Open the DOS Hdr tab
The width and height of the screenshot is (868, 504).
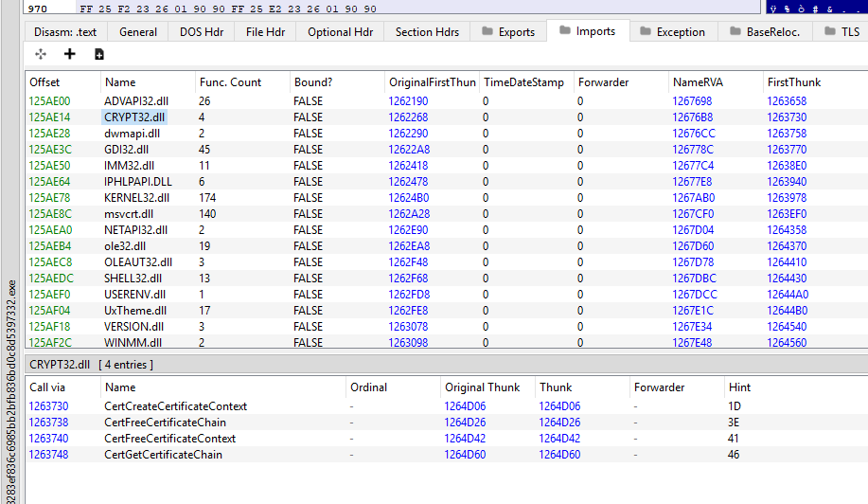202,32
